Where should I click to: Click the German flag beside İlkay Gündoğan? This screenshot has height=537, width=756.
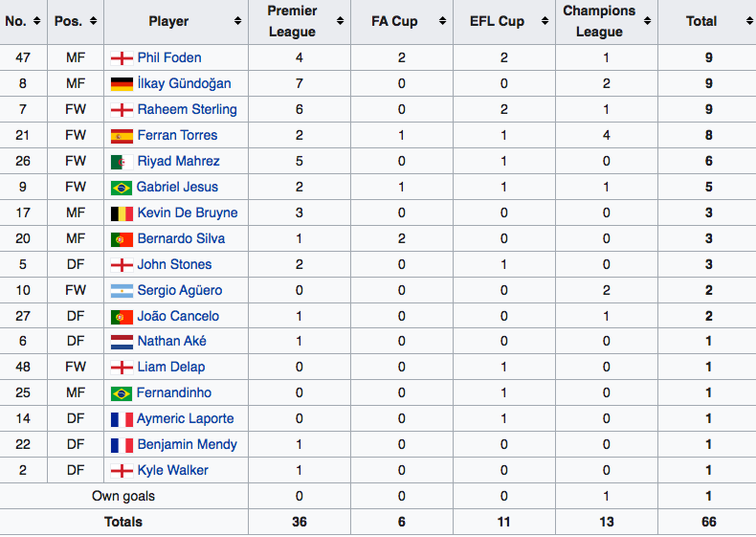pyautogui.click(x=122, y=83)
